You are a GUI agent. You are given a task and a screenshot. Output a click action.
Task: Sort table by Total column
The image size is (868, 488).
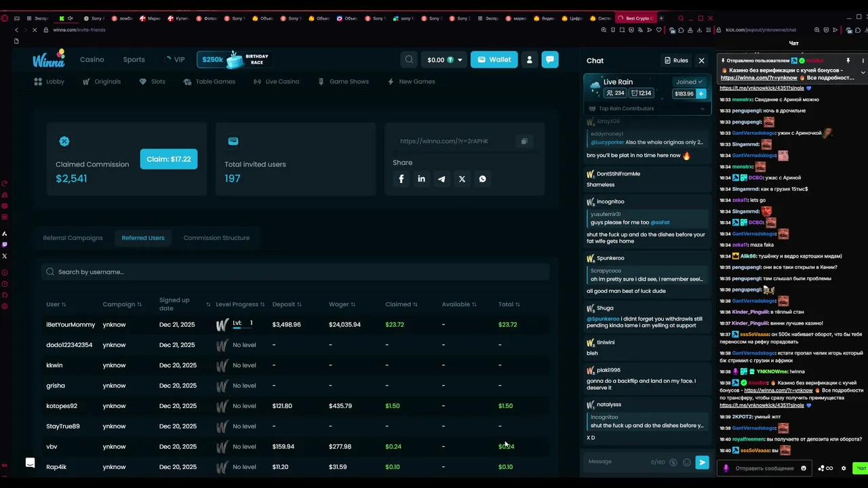pyautogui.click(x=509, y=304)
